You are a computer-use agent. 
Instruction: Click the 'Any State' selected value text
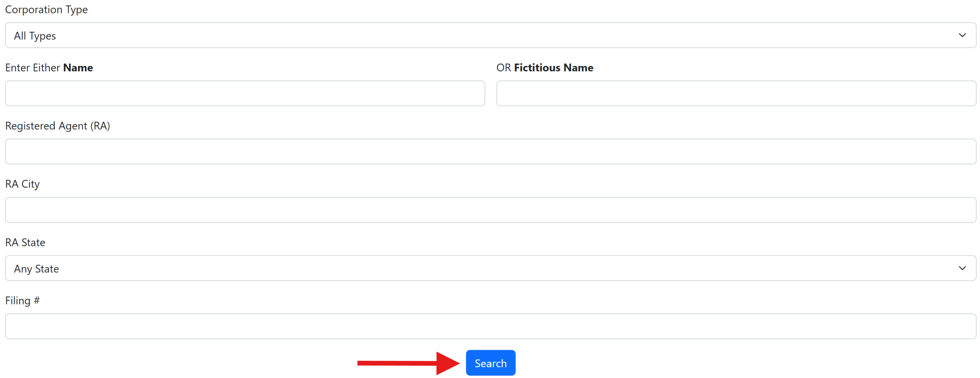coord(36,269)
